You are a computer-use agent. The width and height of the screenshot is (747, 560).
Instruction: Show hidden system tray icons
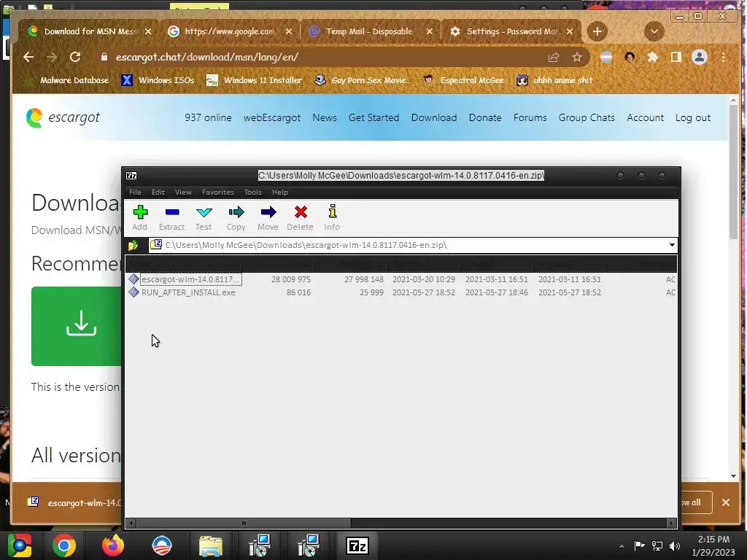pos(622,546)
